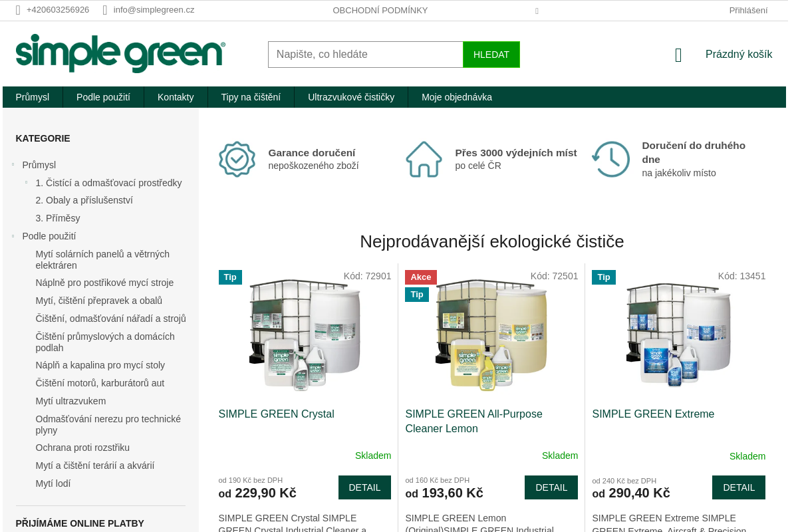Click the SIMPLE GREEN Extreme product image
The image size is (798, 532).
point(679,334)
